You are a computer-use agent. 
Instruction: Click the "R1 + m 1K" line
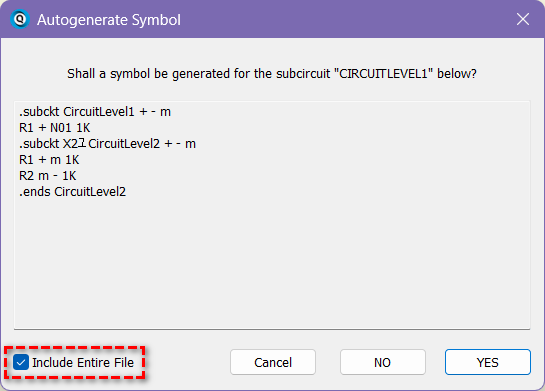point(49,160)
